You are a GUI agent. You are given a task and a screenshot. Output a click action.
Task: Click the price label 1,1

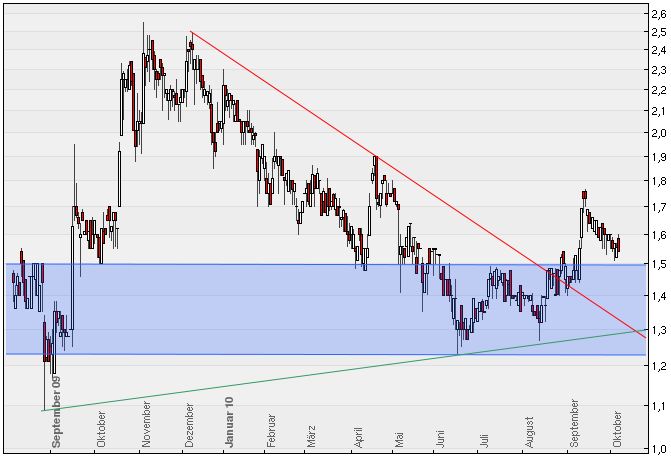(x=659, y=406)
